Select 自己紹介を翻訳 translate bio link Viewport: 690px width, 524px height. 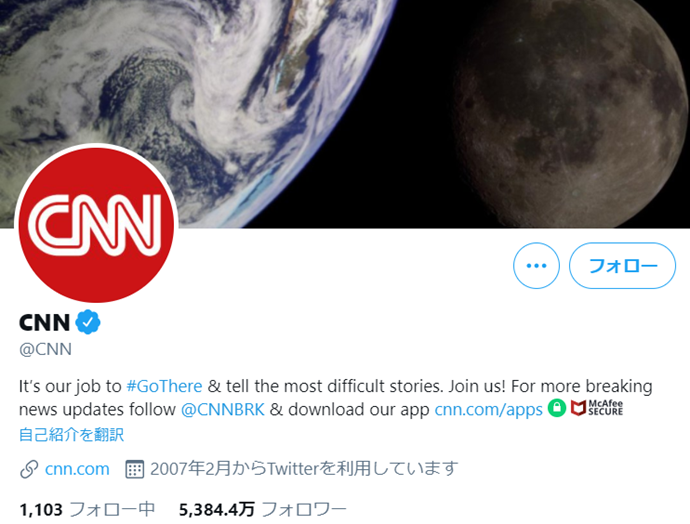[x=71, y=435]
